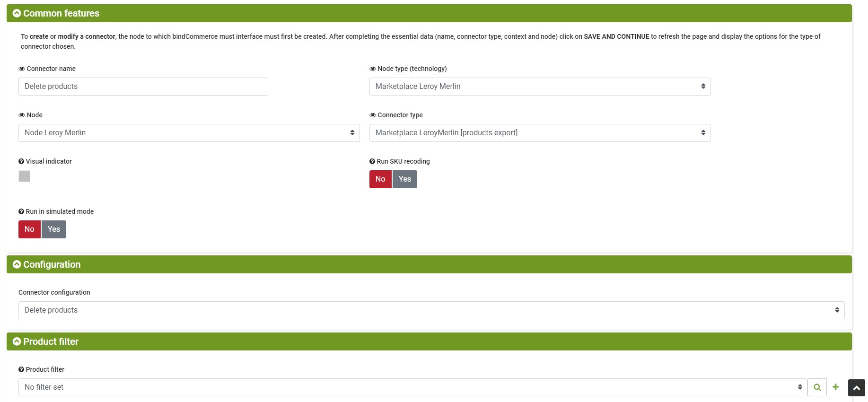Click the help icon beside Visual indicator
The height and width of the screenshot is (402, 868).
click(21, 161)
